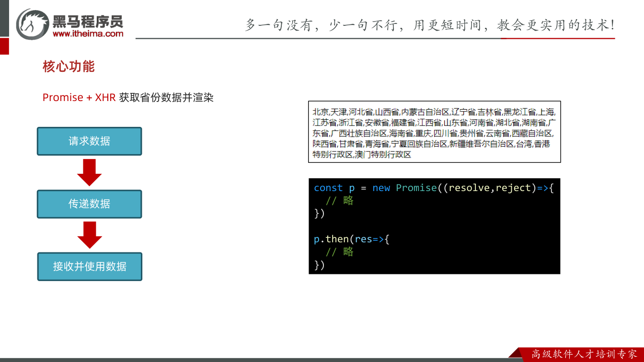The width and height of the screenshot is (644, 362).
Task: Click the 传递数据 flow box
Action: (x=90, y=204)
